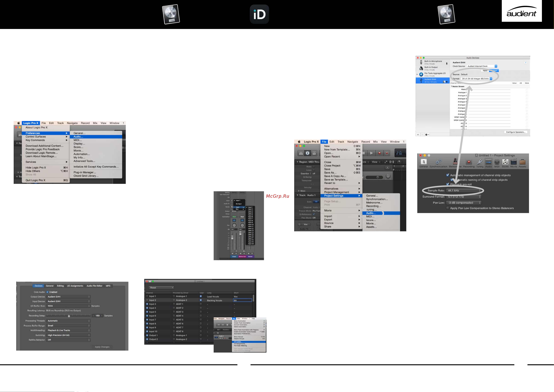Adjust Analogue 1 volume slider
Screen dimensions: 554x392
[x=489, y=93]
